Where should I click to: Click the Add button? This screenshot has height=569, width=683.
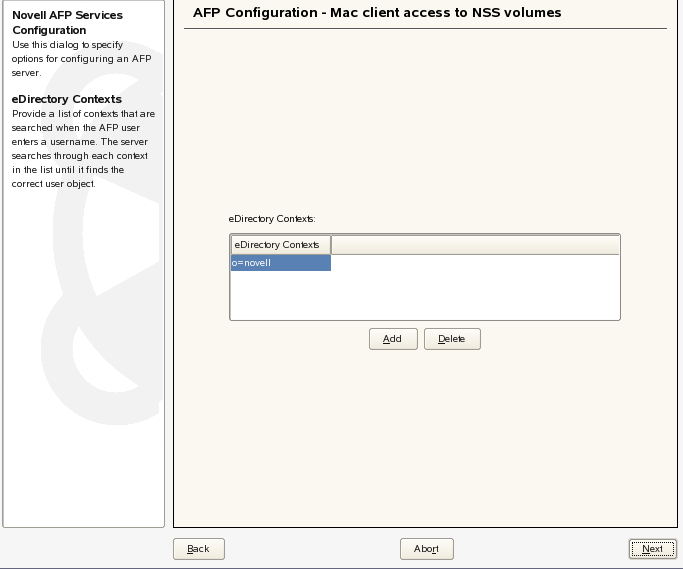[x=392, y=339]
